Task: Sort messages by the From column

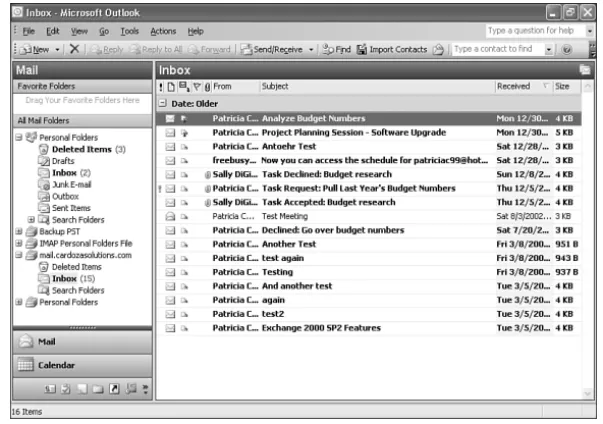Action: pos(235,86)
